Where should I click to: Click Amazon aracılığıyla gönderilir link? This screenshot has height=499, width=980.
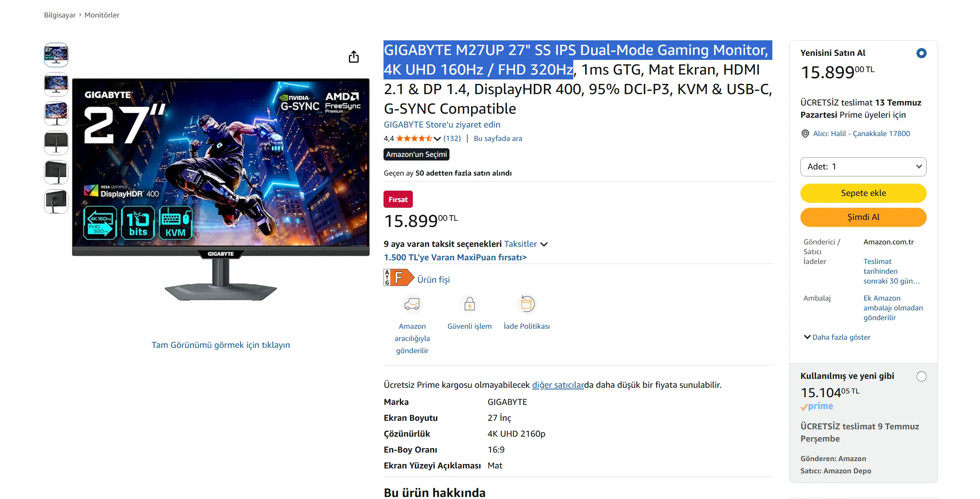pos(412,339)
